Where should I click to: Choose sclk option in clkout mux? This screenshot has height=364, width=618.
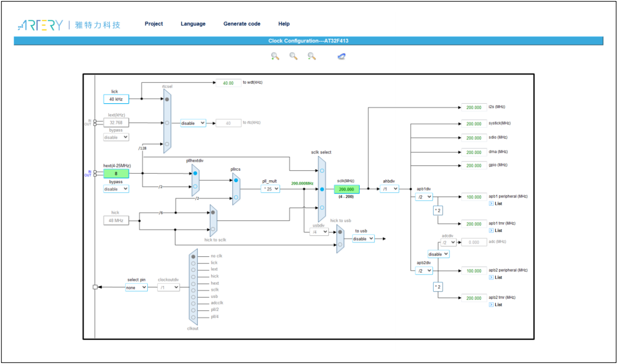(193, 290)
